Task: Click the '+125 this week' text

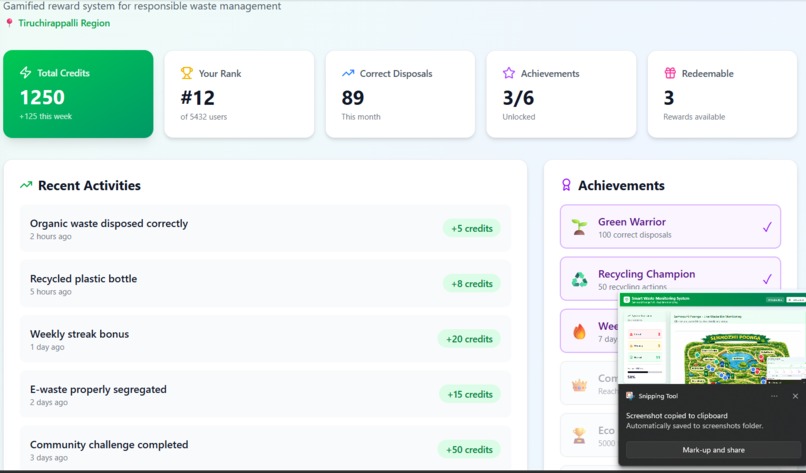Action: [x=46, y=116]
